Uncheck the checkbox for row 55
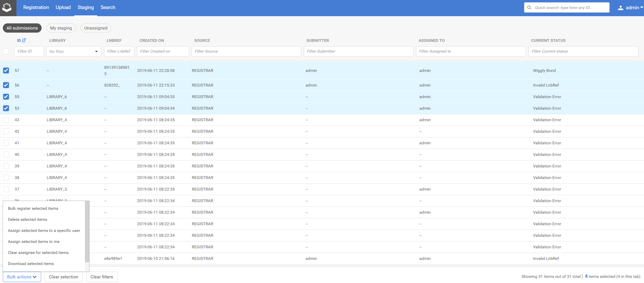The height and width of the screenshot is (283, 644). (6, 97)
